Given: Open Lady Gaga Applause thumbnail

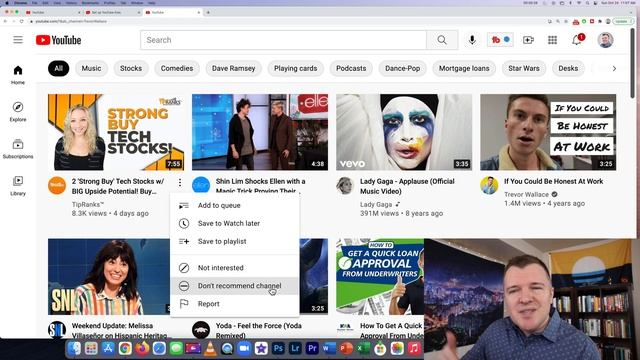Looking at the screenshot, I should (x=404, y=132).
